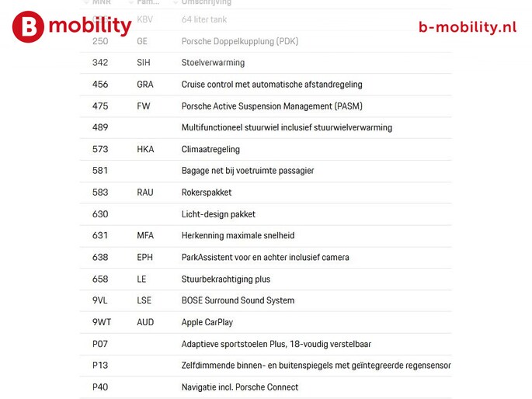The image size is (532, 399).
Task: Sort by the Fam... column header
Action: tap(148, 2)
